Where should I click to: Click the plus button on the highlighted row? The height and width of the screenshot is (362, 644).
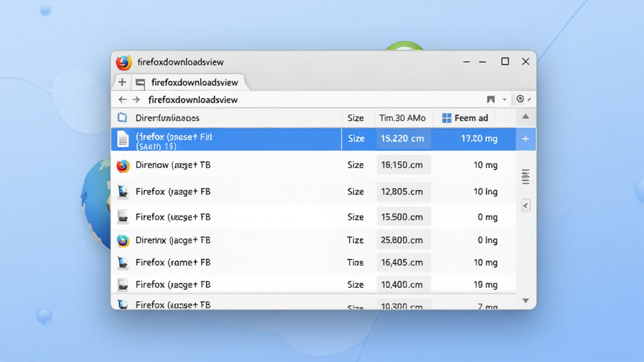click(525, 139)
